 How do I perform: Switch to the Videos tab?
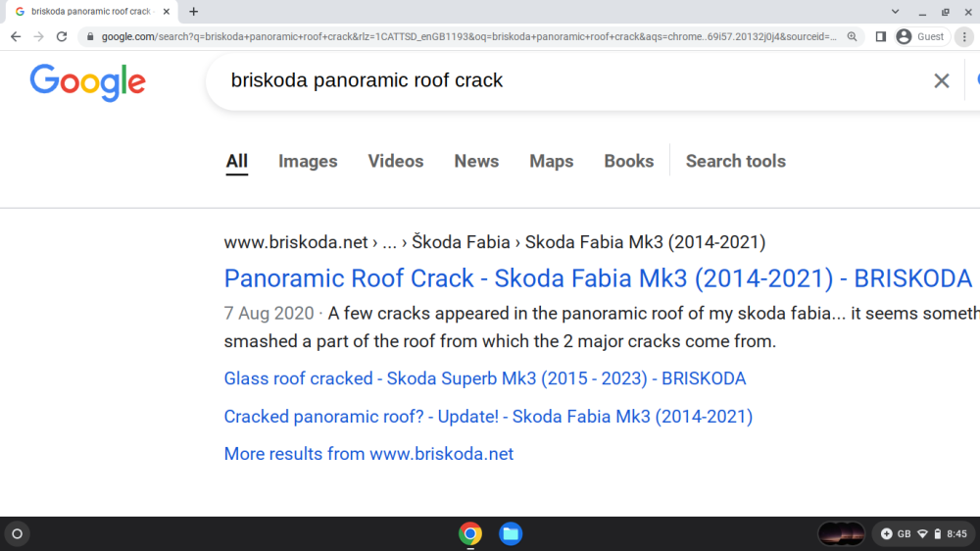click(x=396, y=162)
